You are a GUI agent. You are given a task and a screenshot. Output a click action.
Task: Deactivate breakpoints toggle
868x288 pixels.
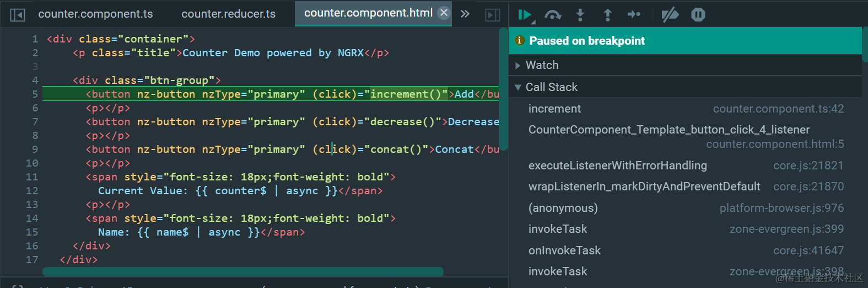tap(670, 15)
